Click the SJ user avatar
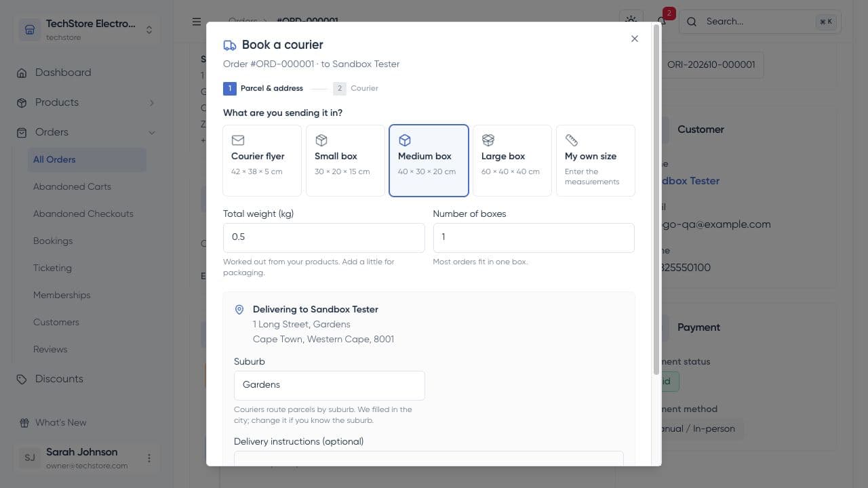 (x=30, y=458)
